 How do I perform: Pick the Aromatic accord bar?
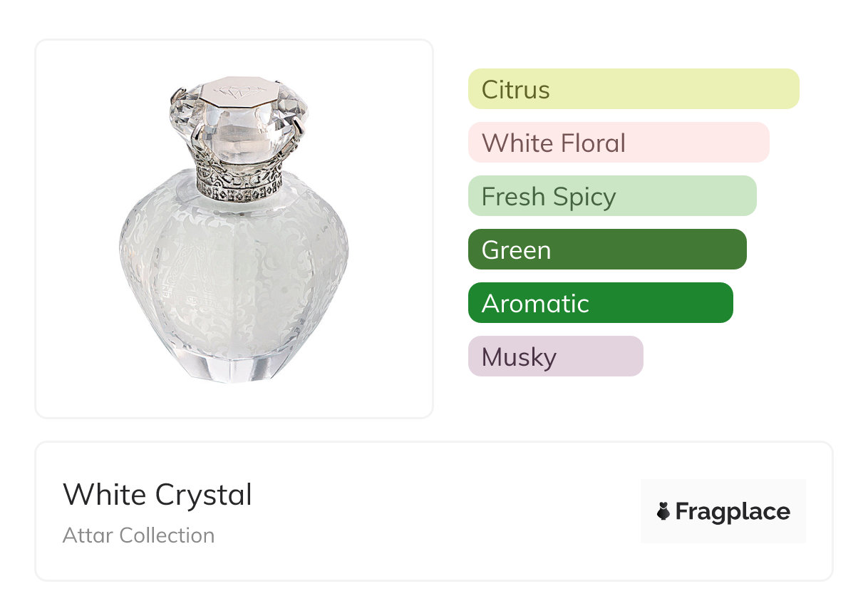coord(600,303)
